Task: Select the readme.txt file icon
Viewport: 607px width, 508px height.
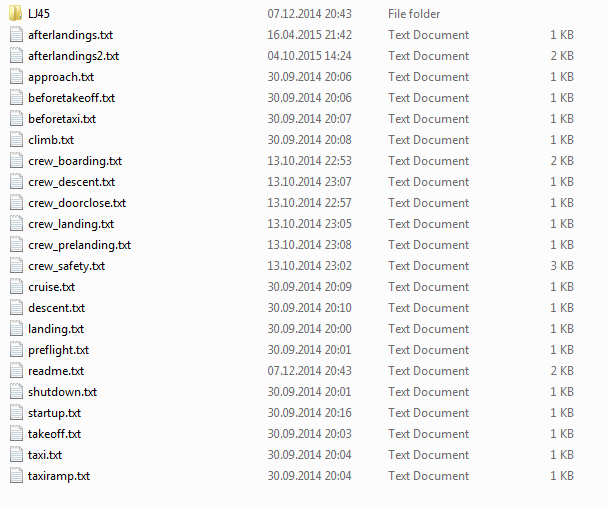Action: coord(16,371)
